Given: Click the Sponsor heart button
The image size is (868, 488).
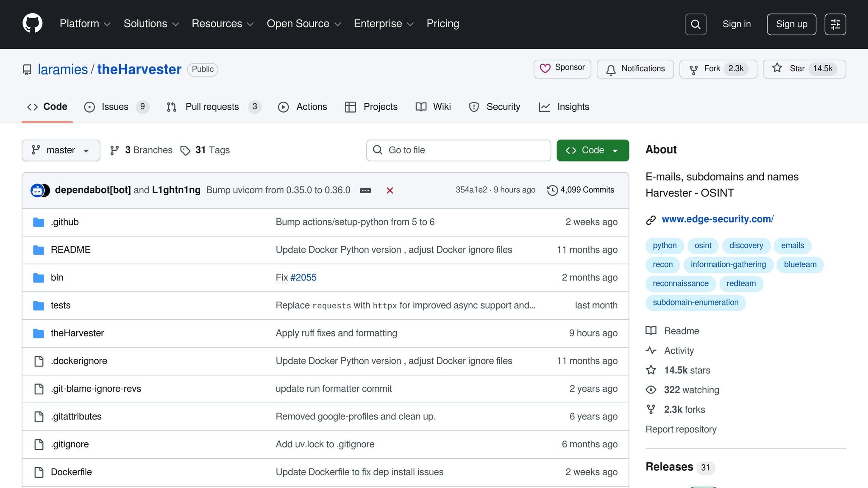Looking at the screenshot, I should point(562,69).
